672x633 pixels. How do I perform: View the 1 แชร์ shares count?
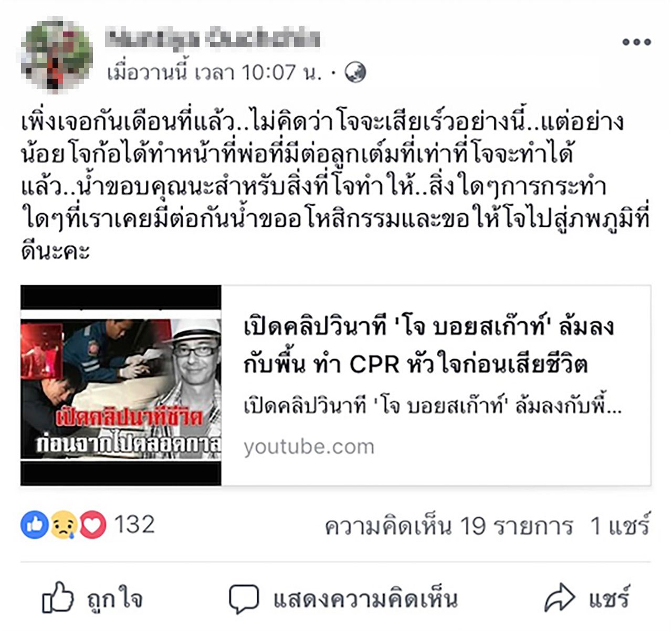coord(620,525)
